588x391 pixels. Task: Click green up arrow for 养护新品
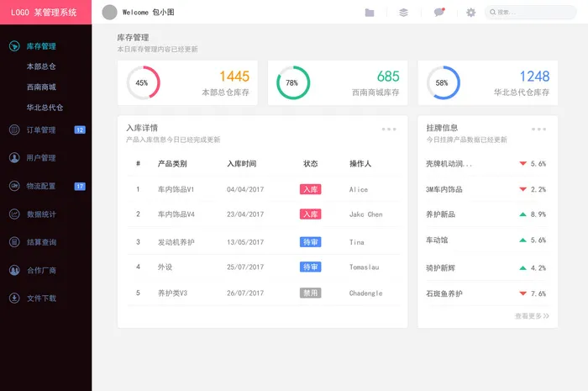pos(522,214)
